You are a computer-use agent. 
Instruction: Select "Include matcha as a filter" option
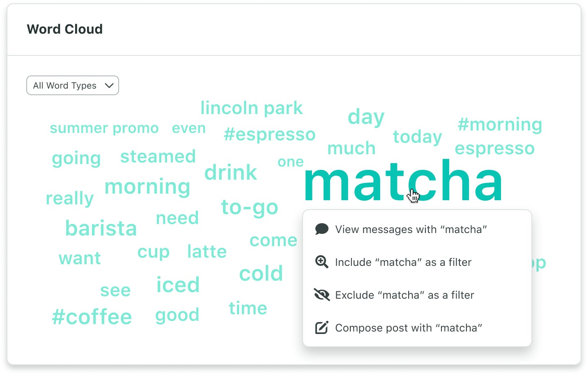pos(403,262)
